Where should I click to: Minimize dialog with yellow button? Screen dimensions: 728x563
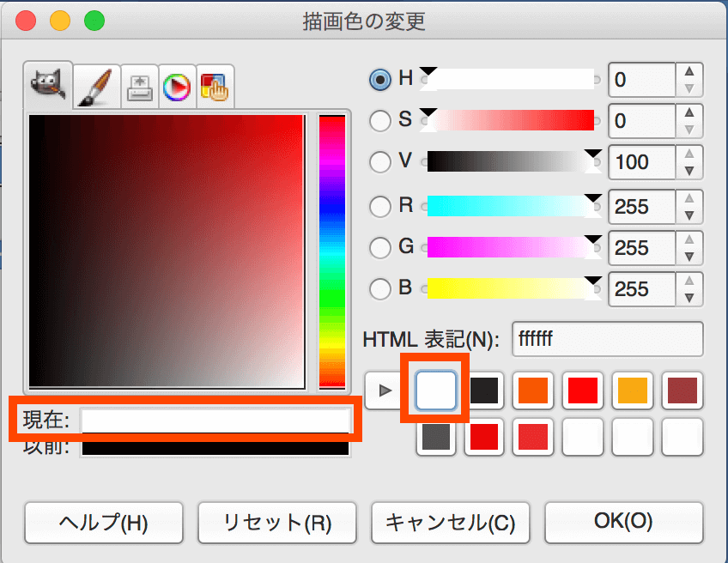[60, 21]
